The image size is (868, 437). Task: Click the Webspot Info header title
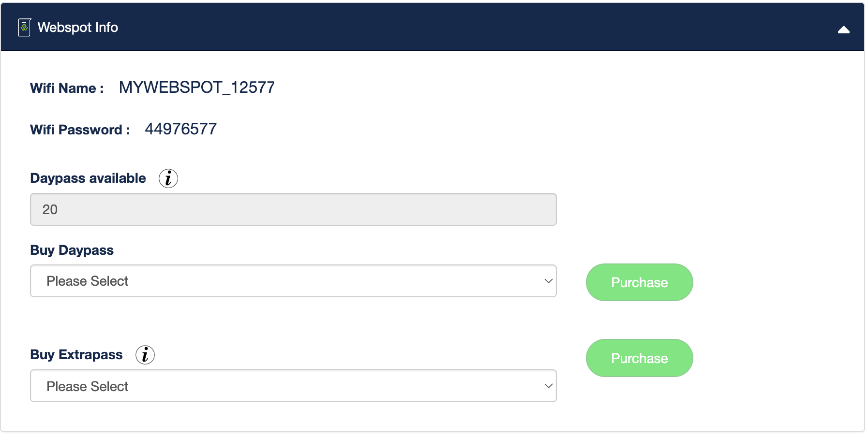78,28
